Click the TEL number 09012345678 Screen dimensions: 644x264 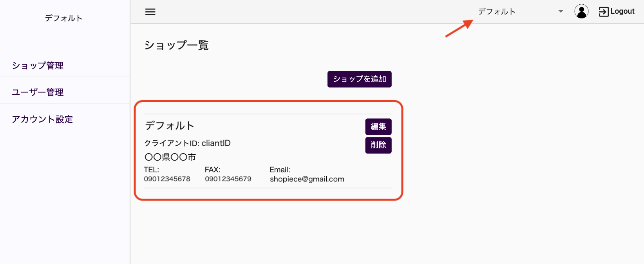tap(167, 179)
